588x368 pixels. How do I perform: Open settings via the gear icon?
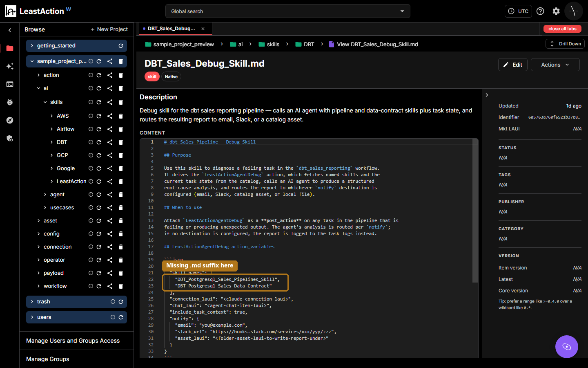pyautogui.click(x=556, y=11)
